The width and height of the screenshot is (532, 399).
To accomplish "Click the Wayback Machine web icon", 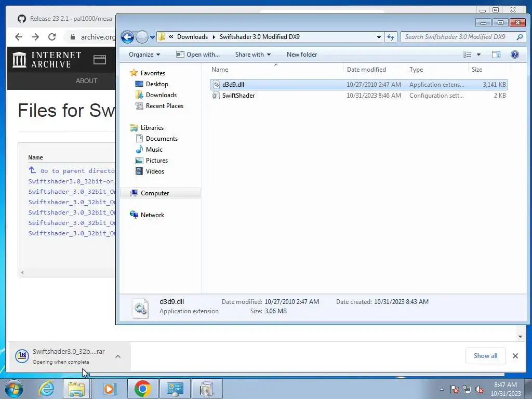I will 100,60.
